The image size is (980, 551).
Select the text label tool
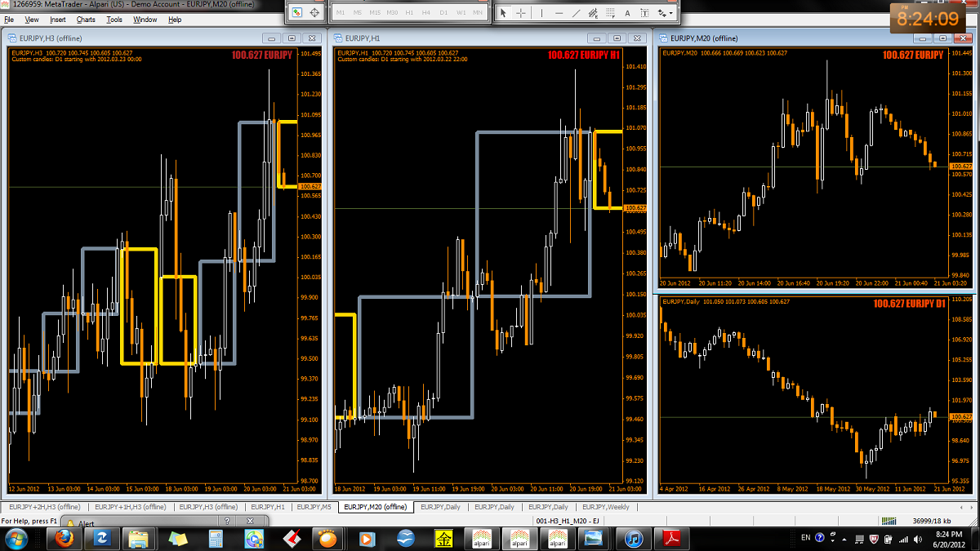644,13
